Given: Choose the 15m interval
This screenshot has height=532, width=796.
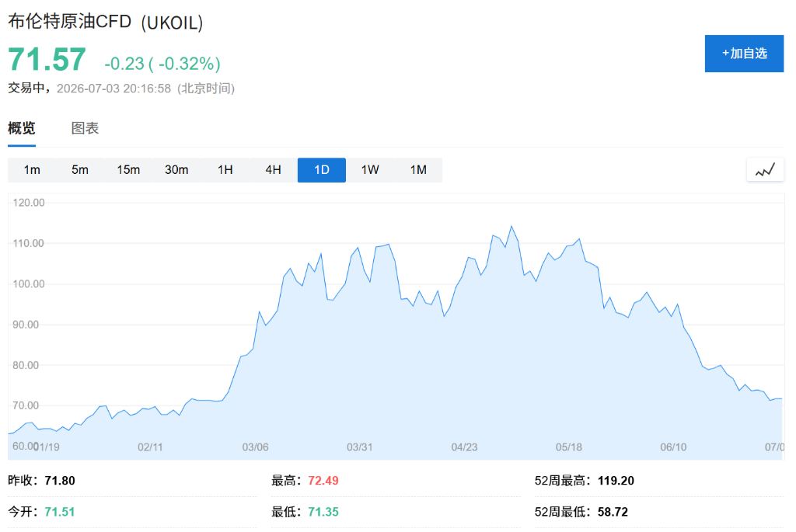Looking at the screenshot, I should pyautogui.click(x=128, y=170).
